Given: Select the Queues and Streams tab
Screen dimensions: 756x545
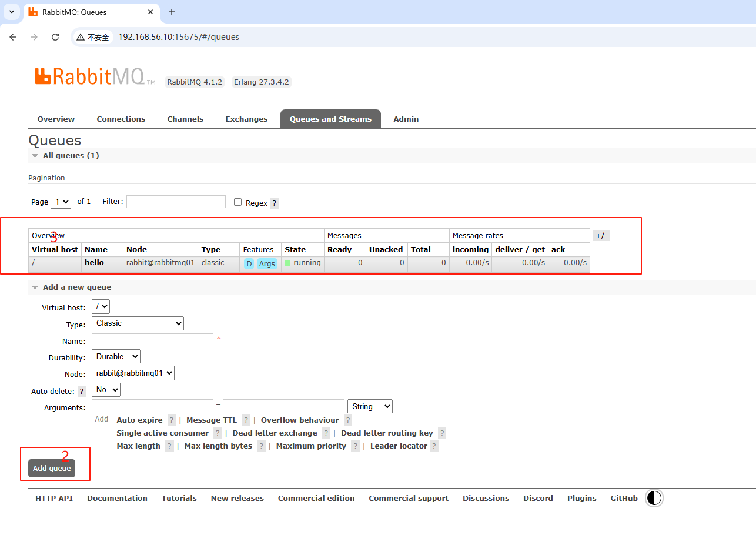Looking at the screenshot, I should (x=330, y=119).
